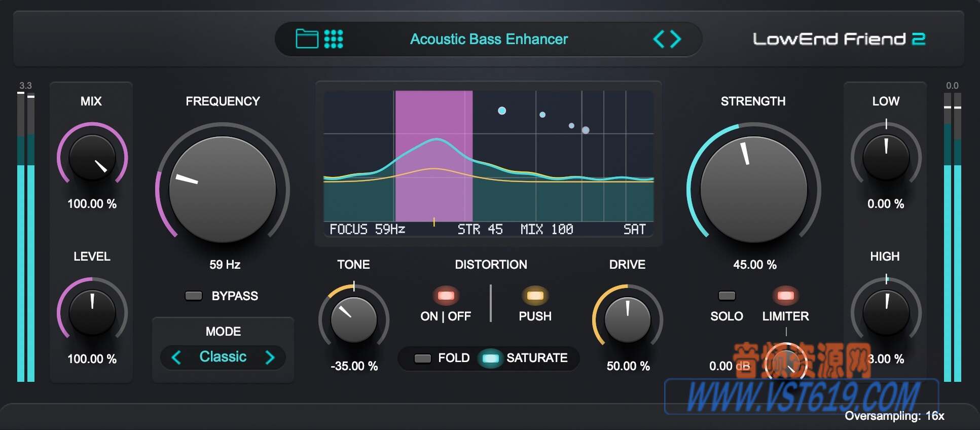Click the large STRENGTH knob
This screenshot has width=980, height=430.
tap(753, 190)
